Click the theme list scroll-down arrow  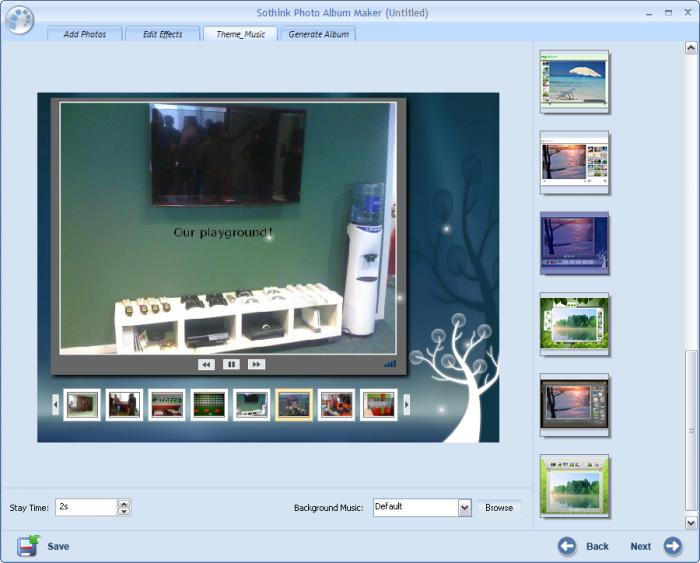tap(691, 522)
